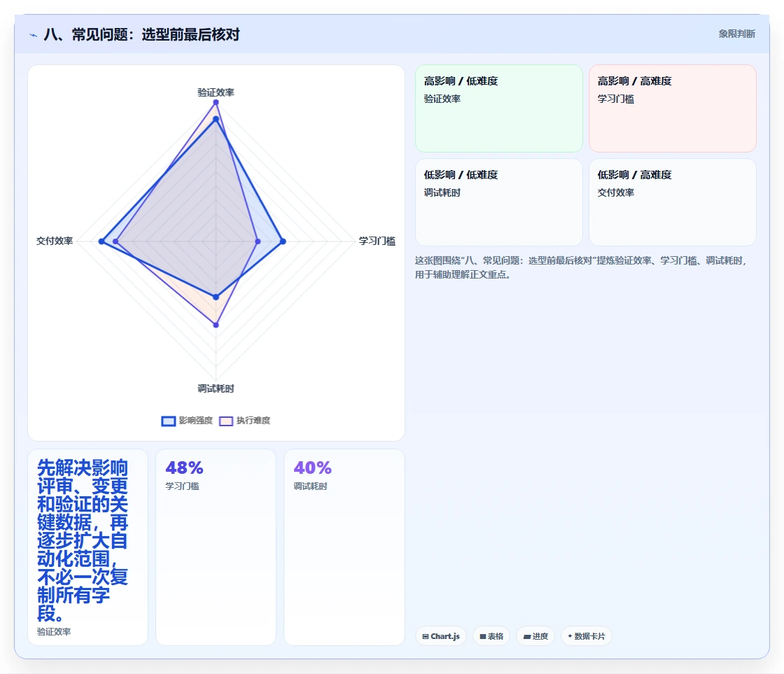This screenshot has height=674, width=784.
Task: Click the purple data point on 调试耗时 axis
Action: point(216,325)
